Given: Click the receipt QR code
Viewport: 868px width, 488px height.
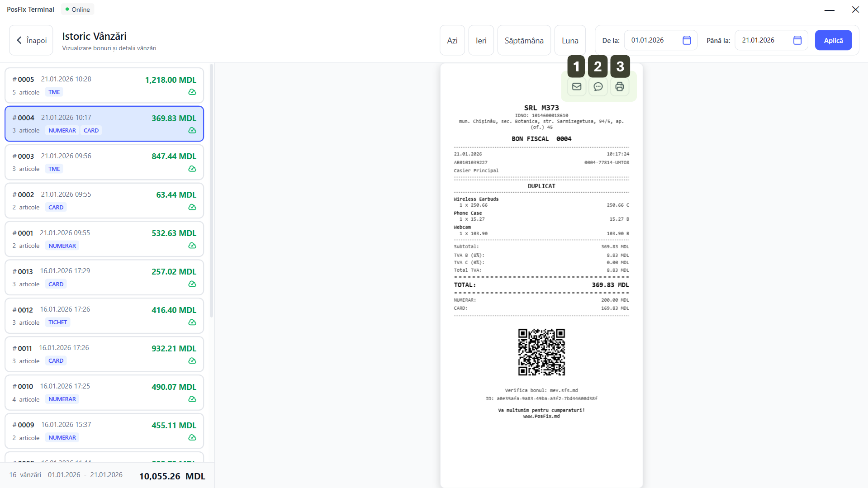Looking at the screenshot, I should 541,352.
